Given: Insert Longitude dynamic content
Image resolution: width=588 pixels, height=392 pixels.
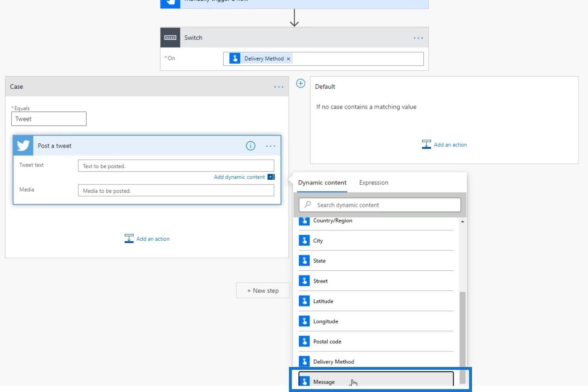Looking at the screenshot, I should point(376,321).
